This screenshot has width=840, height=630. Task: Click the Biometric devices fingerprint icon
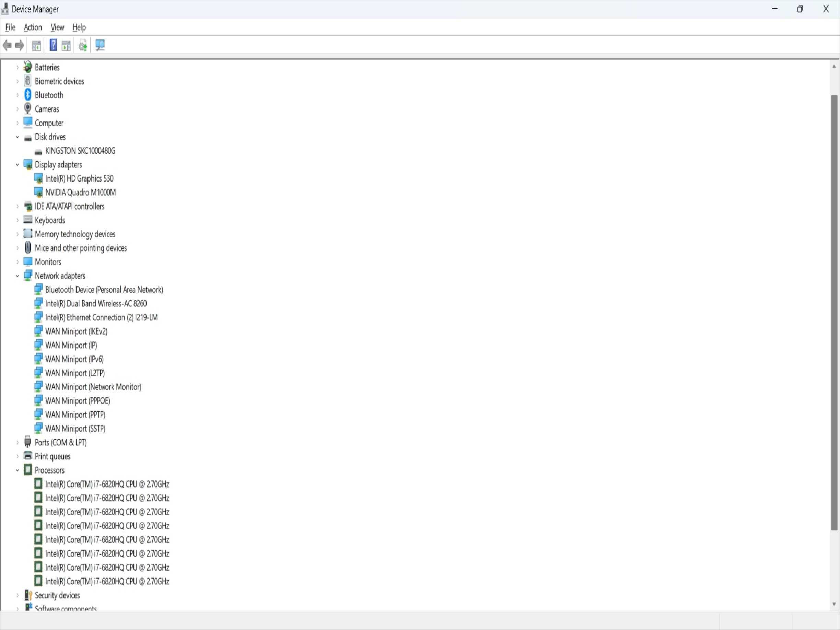[28, 81]
